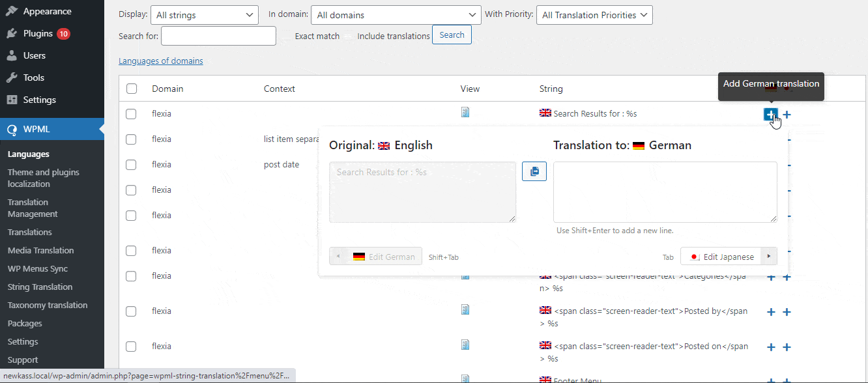
Task: Follow the Languages of domains link
Action: click(x=161, y=61)
